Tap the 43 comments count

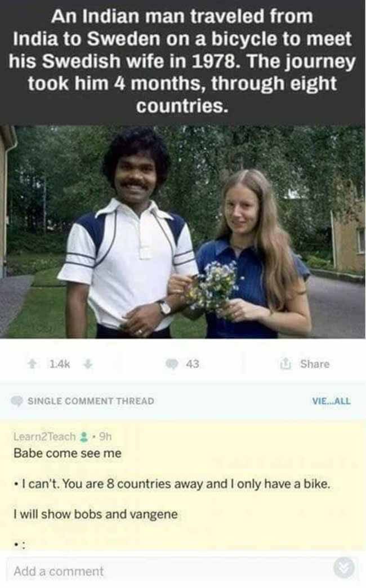click(x=193, y=364)
